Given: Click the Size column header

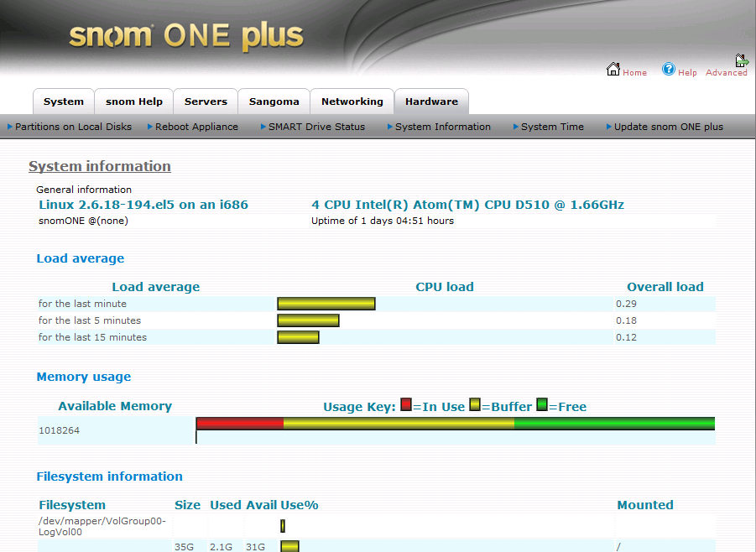Looking at the screenshot, I should 188,505.
